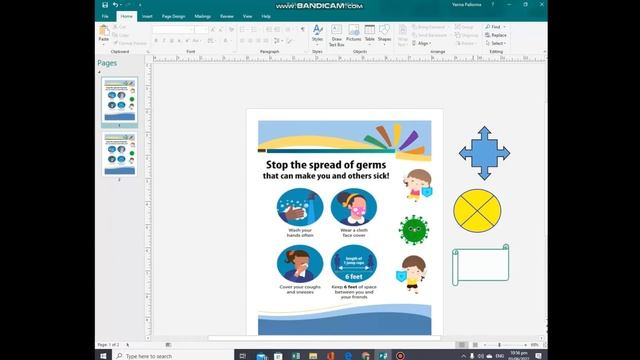Select page 1 thumbnail in Pages pane
Image resolution: width=640 pixels, height=360 pixels.
[x=120, y=100]
